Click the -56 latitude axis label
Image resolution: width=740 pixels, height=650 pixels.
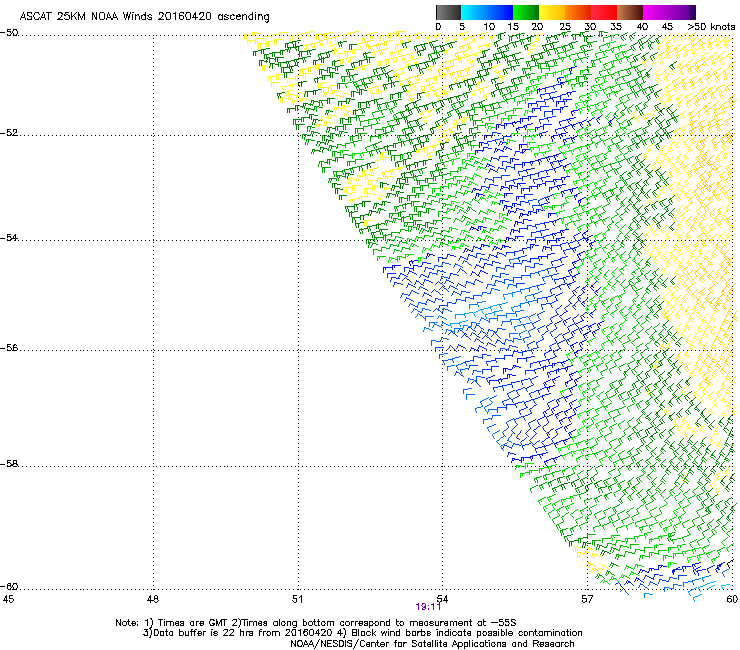9,347
